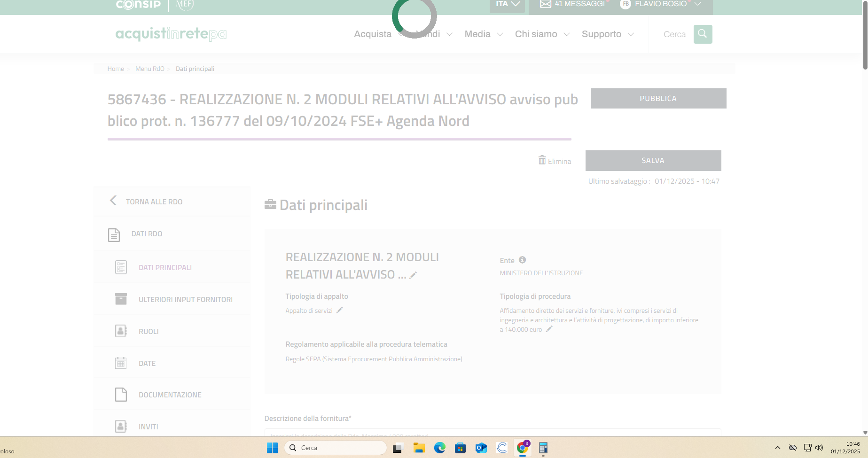Click the Ente info icon
Viewport: 868px width, 458px height.
(x=522, y=260)
